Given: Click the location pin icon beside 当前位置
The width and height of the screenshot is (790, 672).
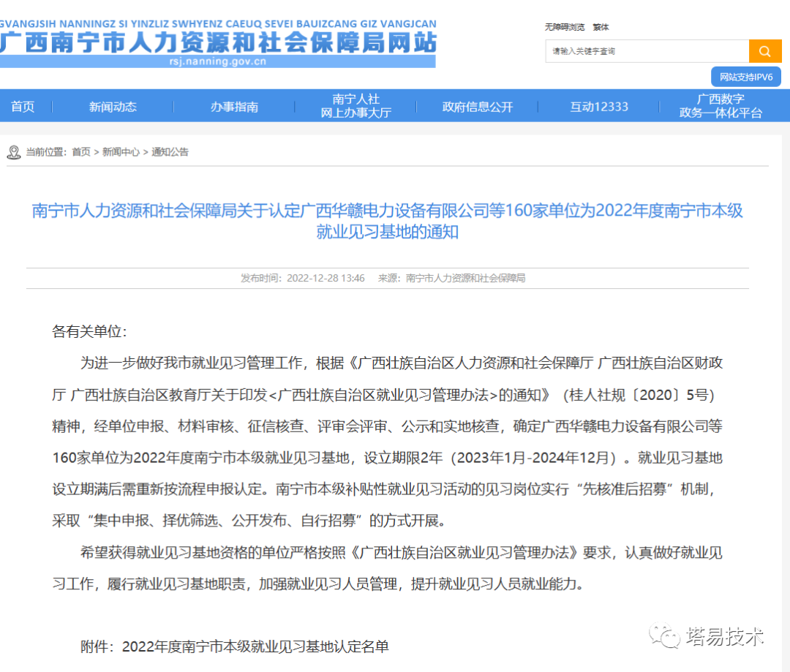Looking at the screenshot, I should [14, 152].
